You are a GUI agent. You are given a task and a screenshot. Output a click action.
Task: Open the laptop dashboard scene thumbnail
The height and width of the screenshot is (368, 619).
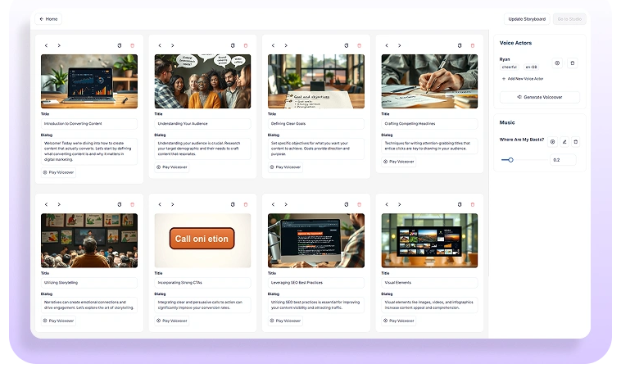pos(89,81)
